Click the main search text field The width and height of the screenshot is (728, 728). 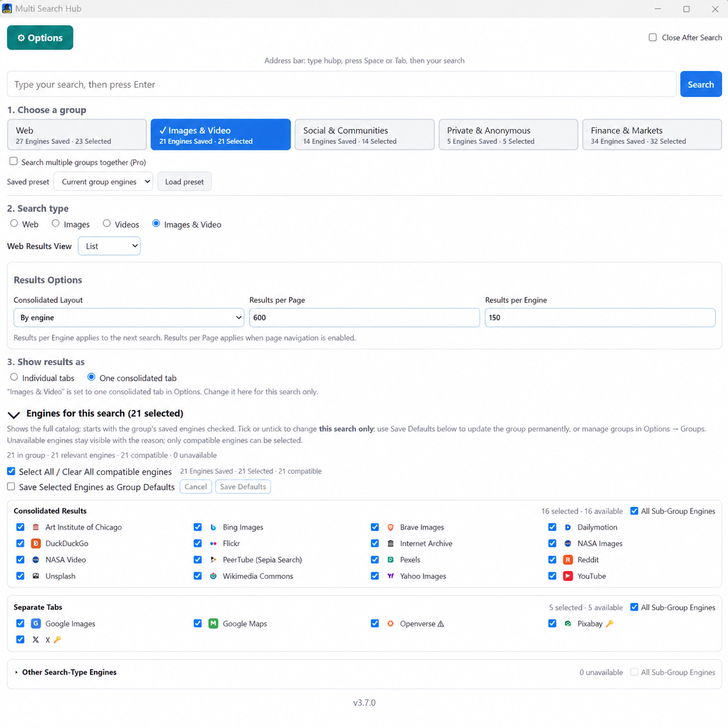342,84
